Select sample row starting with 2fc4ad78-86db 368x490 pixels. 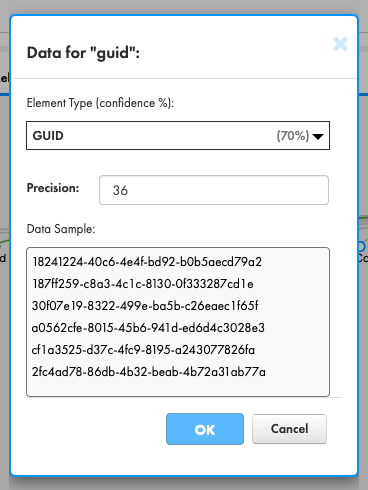point(149,372)
